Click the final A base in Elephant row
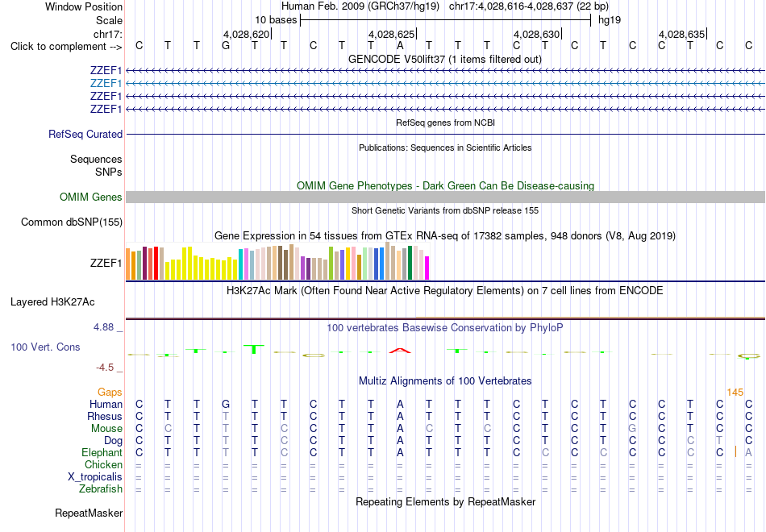Screen dimensions: 766x532 point(748,452)
